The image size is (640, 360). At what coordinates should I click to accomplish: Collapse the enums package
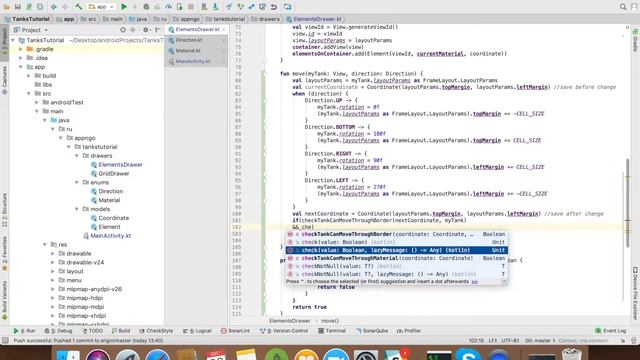[x=77, y=182]
